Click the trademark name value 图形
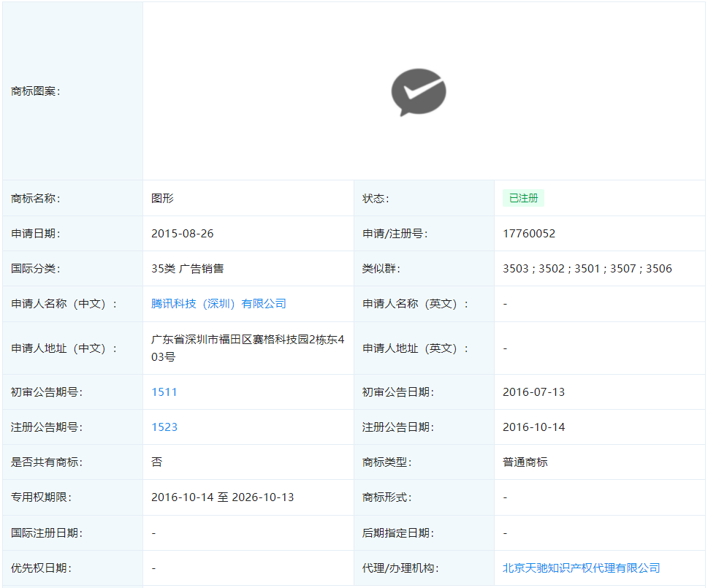The height and width of the screenshot is (588, 708). (162, 199)
